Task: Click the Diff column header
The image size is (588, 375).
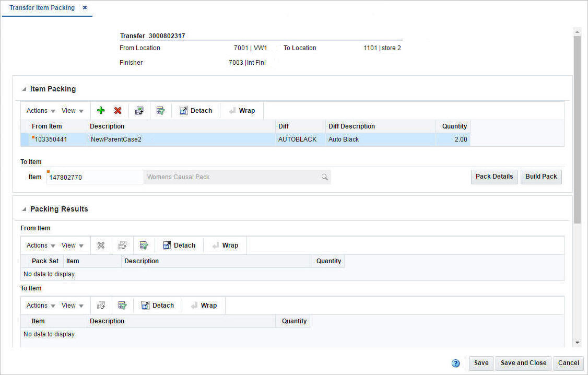Action: click(x=300, y=126)
